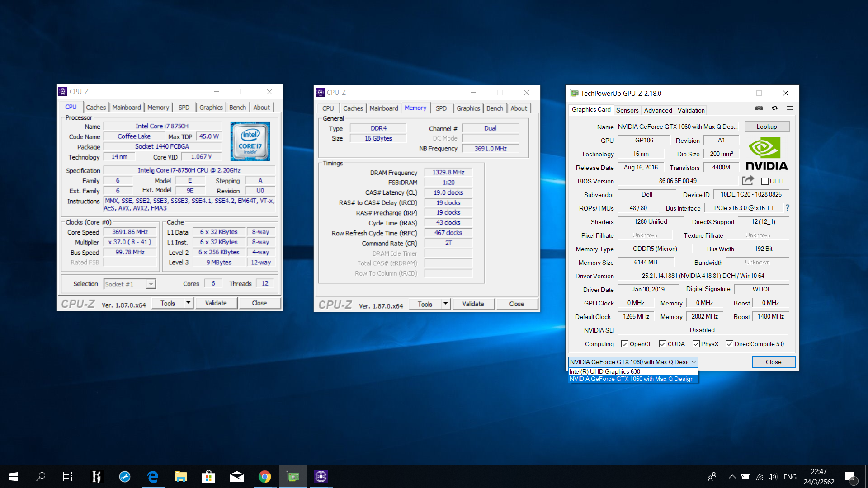Open taskbar search magnifier
This screenshot has width=868, height=488.
(x=41, y=476)
